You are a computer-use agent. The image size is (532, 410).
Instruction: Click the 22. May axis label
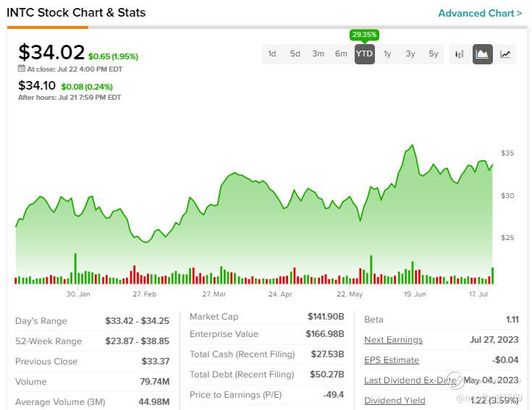pyautogui.click(x=350, y=294)
